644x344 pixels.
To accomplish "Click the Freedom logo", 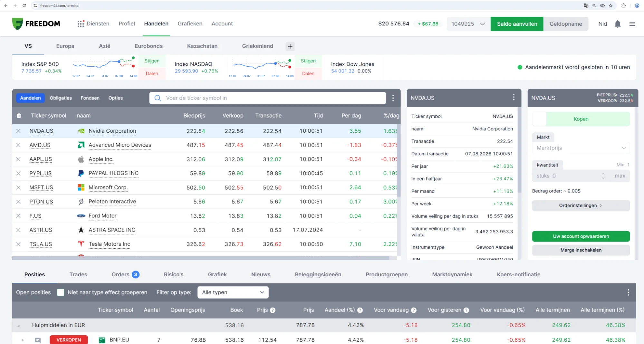I will click(x=36, y=24).
